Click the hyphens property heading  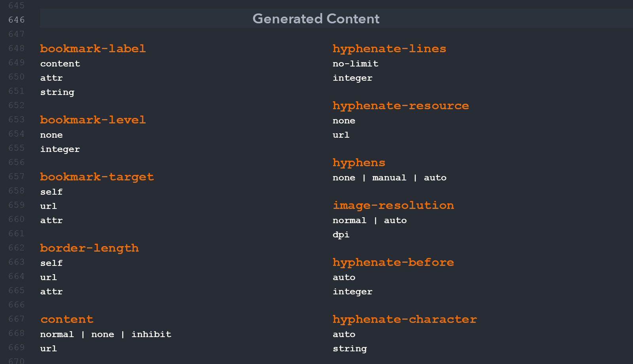pyautogui.click(x=359, y=163)
